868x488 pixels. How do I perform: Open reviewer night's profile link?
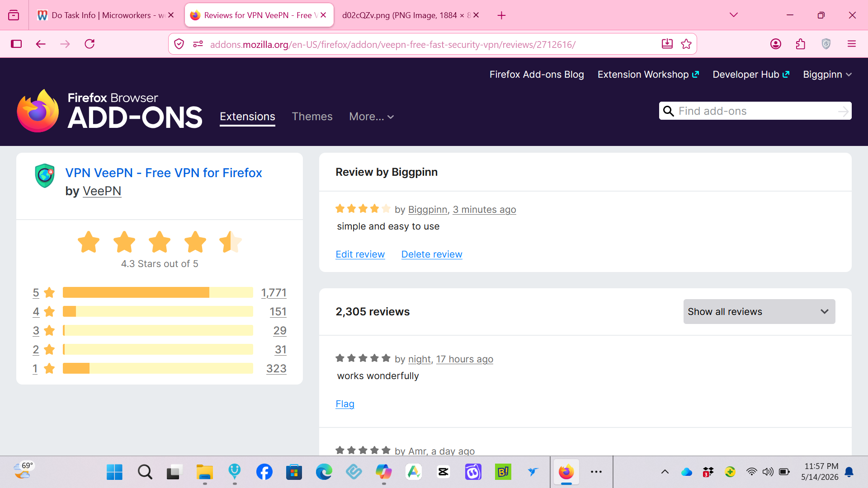pos(420,359)
